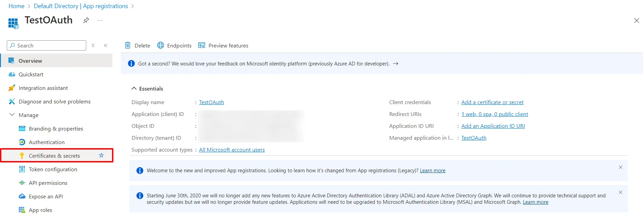Image resolution: width=644 pixels, height=216 pixels.
Task: Open the more options ellipsis menu
Action: (x=100, y=20)
